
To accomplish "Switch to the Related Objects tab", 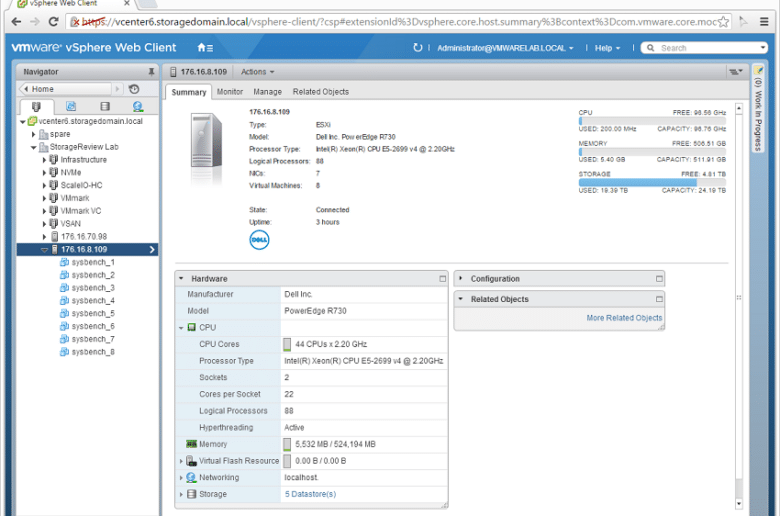I will click(321, 92).
